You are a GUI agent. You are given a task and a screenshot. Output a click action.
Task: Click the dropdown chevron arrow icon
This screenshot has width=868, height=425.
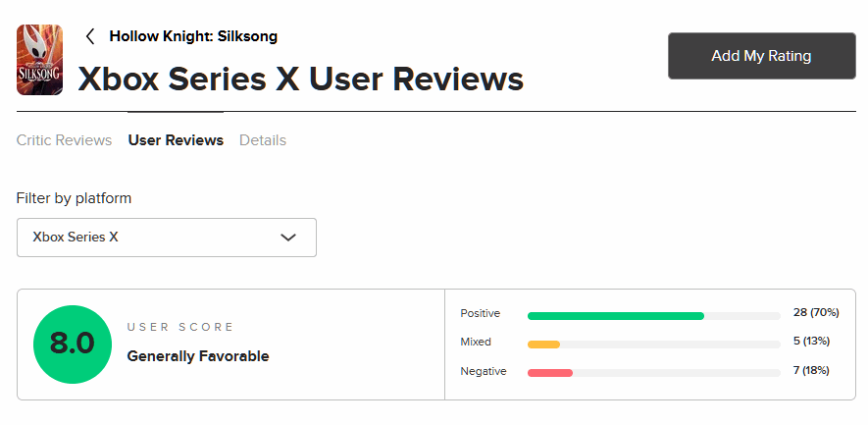[x=288, y=238]
